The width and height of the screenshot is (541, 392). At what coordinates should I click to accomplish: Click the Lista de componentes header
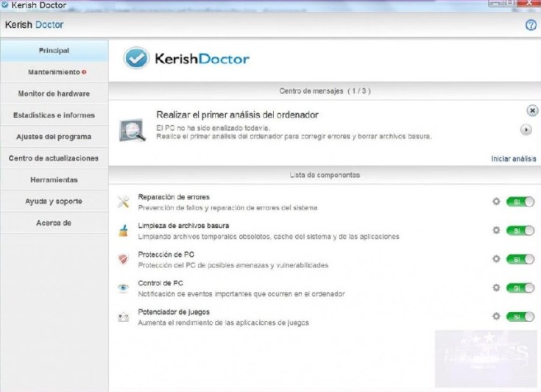pyautogui.click(x=325, y=175)
